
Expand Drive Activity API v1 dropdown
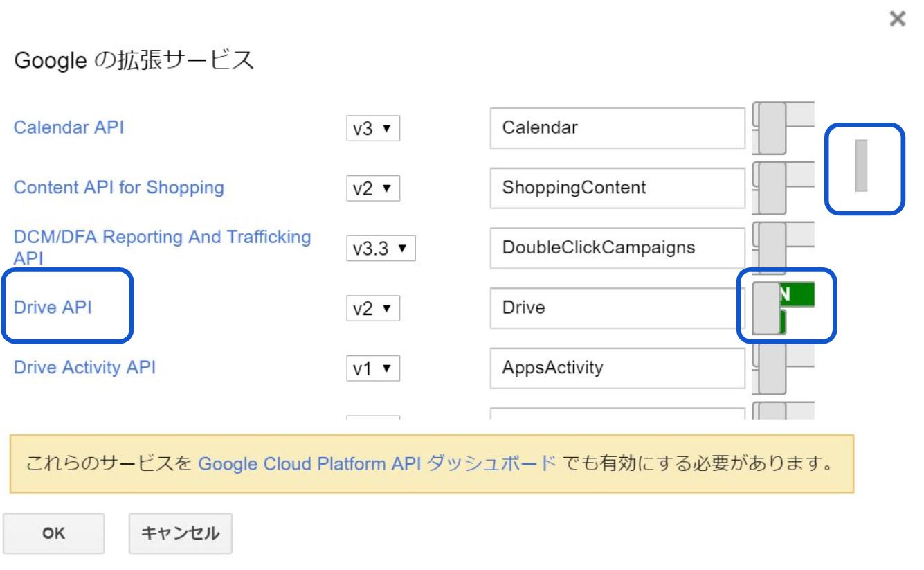tap(373, 368)
